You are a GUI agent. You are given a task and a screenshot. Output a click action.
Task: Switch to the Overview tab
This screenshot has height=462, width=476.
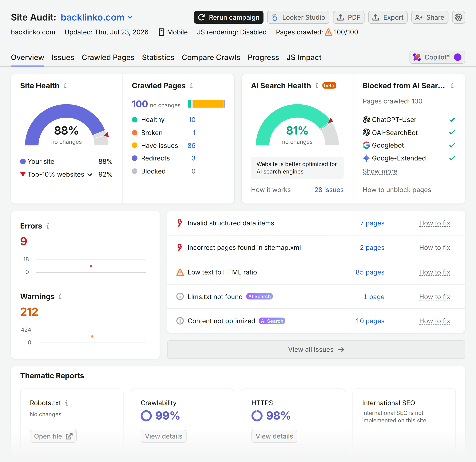point(27,57)
